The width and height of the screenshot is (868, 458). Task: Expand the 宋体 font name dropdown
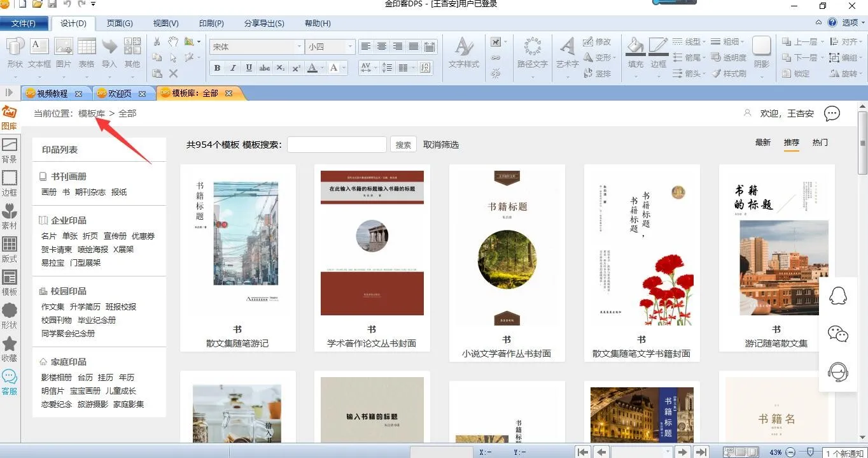(x=299, y=47)
